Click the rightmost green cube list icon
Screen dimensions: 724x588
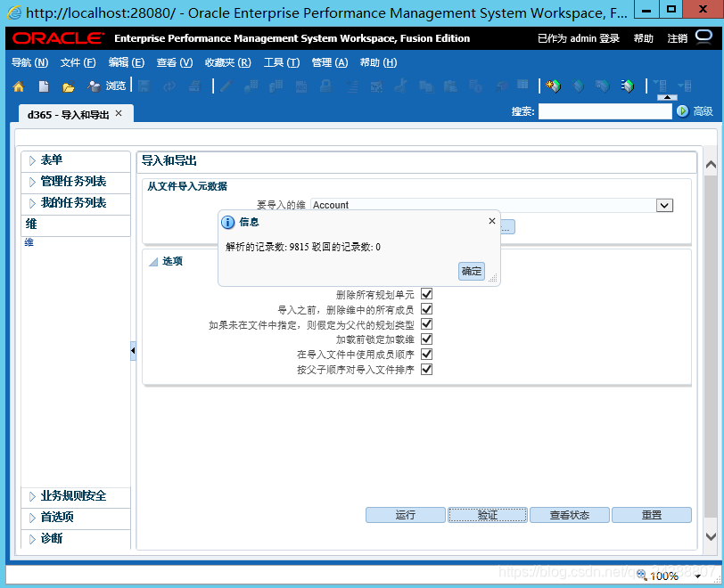627,86
